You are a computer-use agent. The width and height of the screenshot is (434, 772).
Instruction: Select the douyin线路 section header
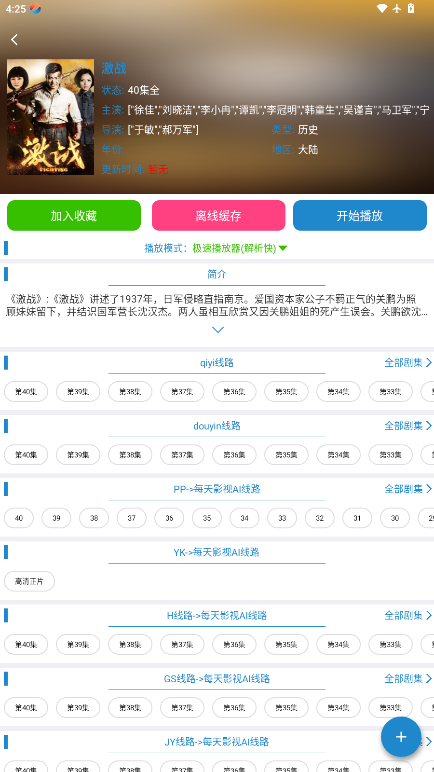(x=217, y=426)
